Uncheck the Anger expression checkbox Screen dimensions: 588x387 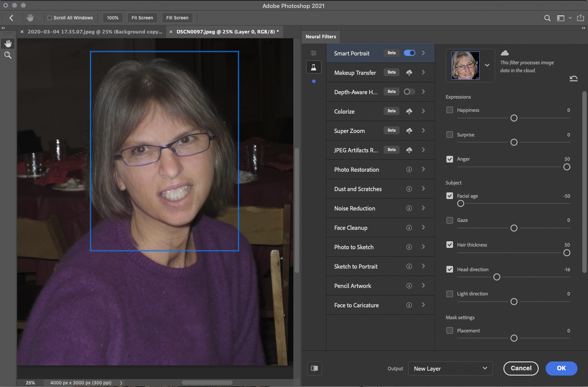(450, 159)
